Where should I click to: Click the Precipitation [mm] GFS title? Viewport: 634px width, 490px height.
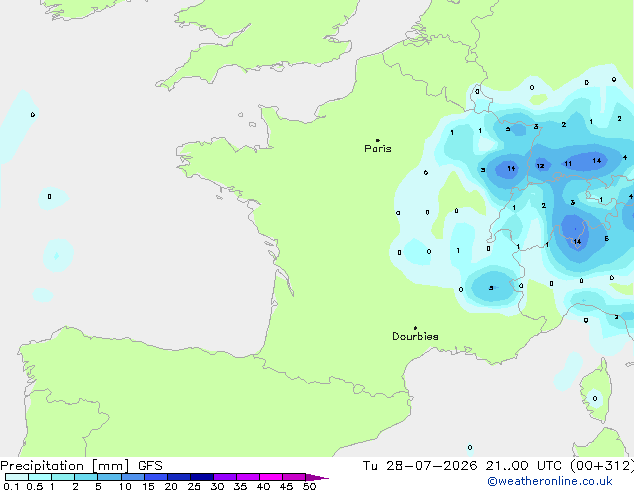pyautogui.click(x=81, y=466)
